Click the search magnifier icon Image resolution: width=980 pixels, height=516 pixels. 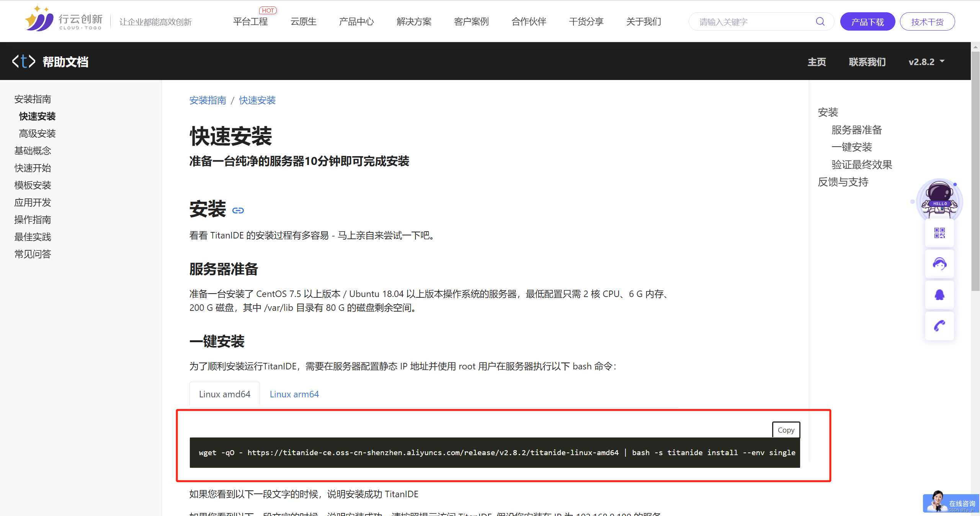click(x=820, y=21)
